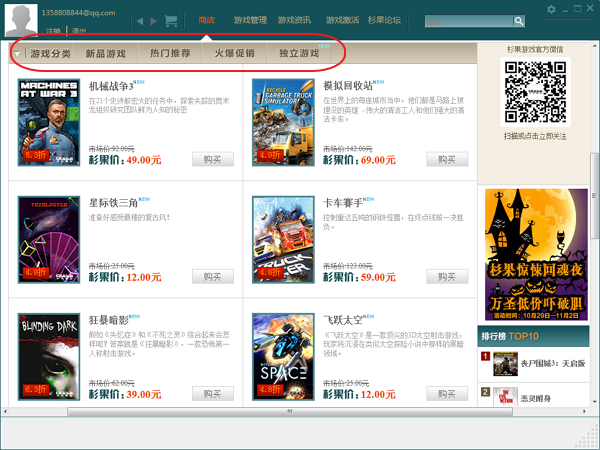Go back with the left arrow icon
Screen dimensions: 600x450
point(140,21)
